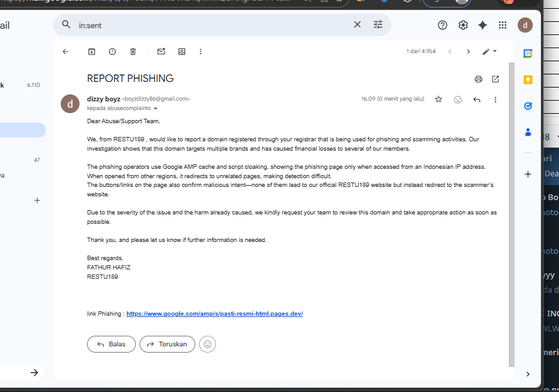Add emoji reaction beside Teruskan

pos(207,344)
